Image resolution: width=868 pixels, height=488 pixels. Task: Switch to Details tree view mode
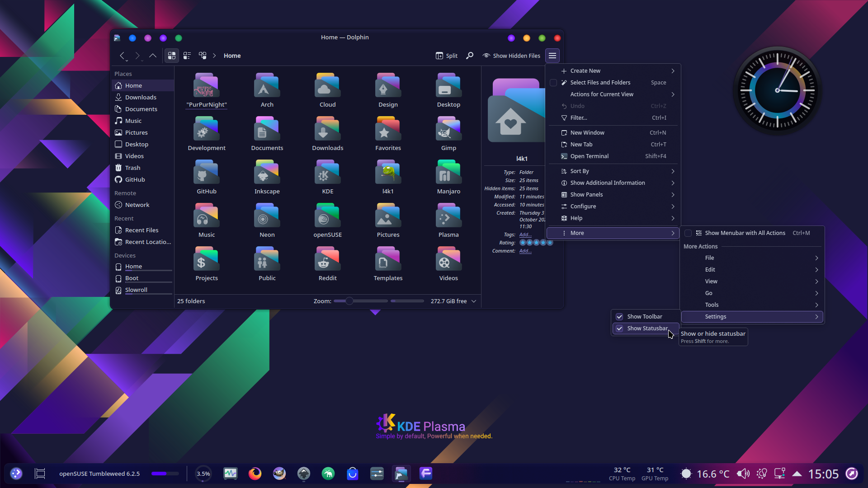pyautogui.click(x=203, y=56)
